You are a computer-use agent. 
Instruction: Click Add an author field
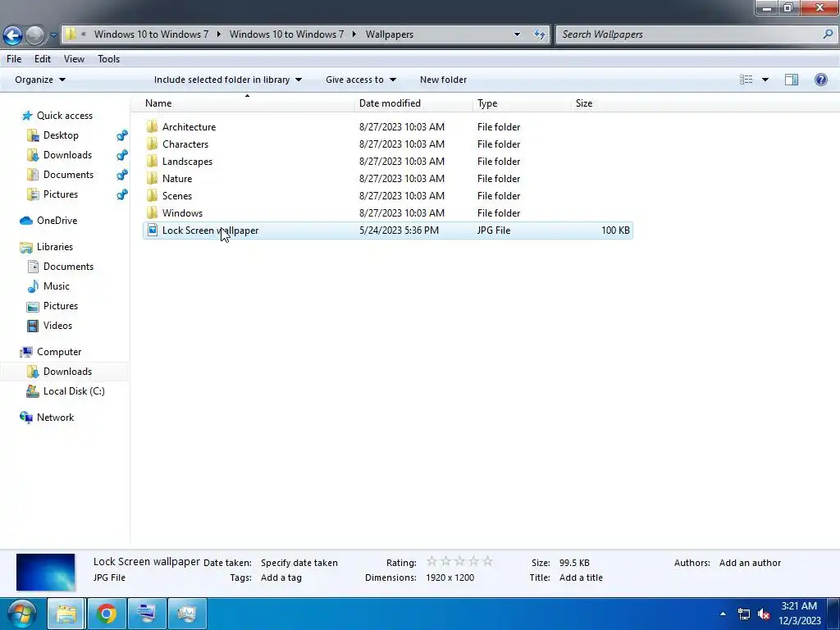750,563
